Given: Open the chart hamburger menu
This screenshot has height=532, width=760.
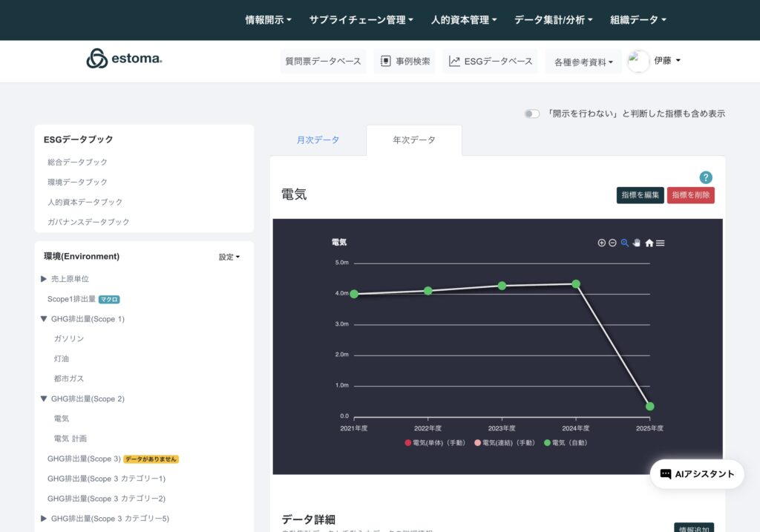Looking at the screenshot, I should 661,243.
